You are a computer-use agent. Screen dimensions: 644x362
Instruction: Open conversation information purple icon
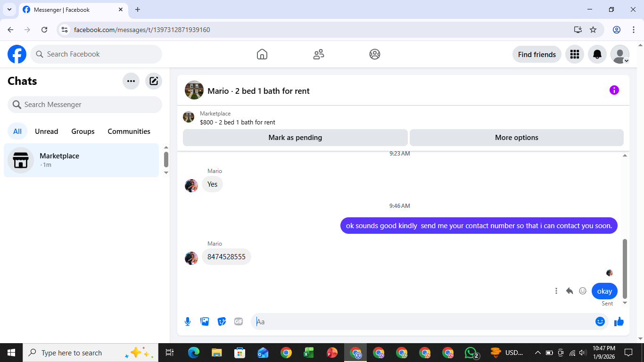[614, 90]
